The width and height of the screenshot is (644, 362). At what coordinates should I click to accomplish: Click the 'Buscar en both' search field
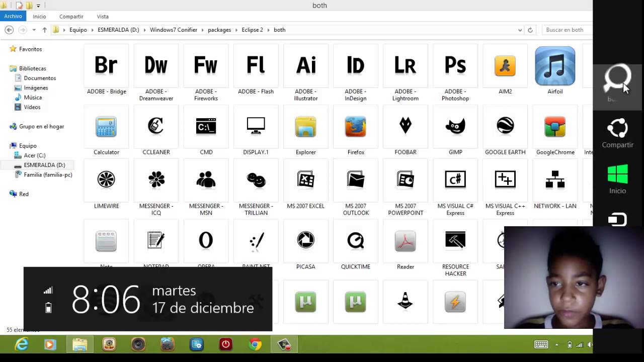tap(567, 30)
